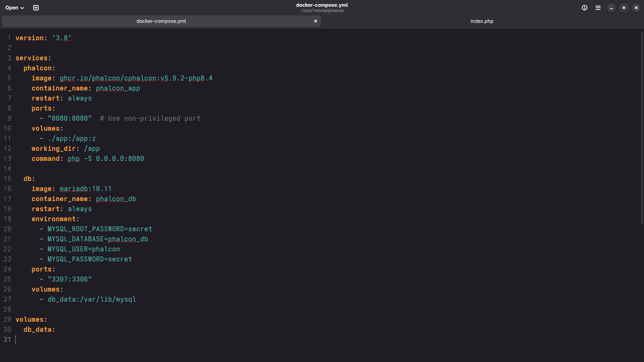
Task: Open the hamburger main menu
Action: point(598,8)
